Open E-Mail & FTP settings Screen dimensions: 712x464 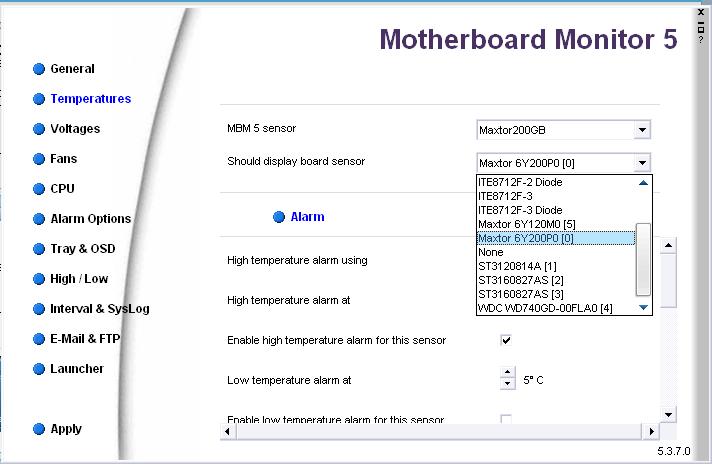85,339
